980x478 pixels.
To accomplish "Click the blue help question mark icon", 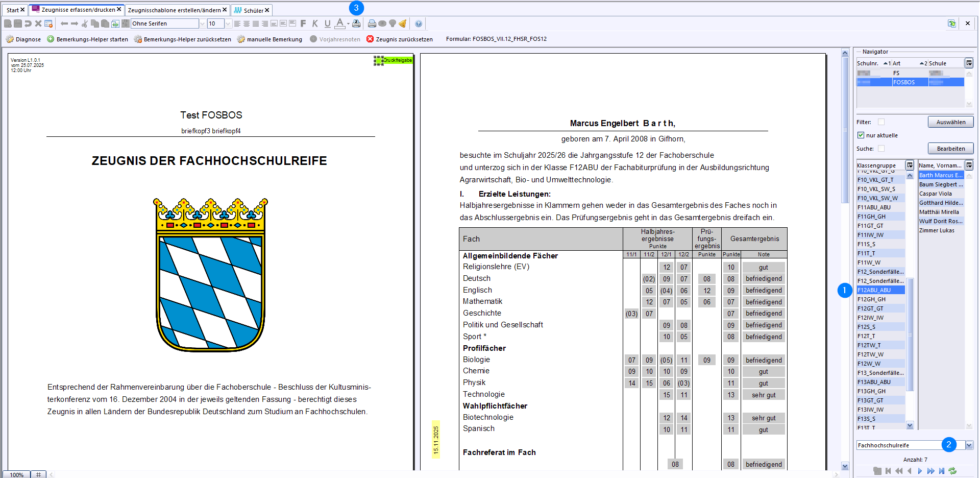I will (x=419, y=23).
